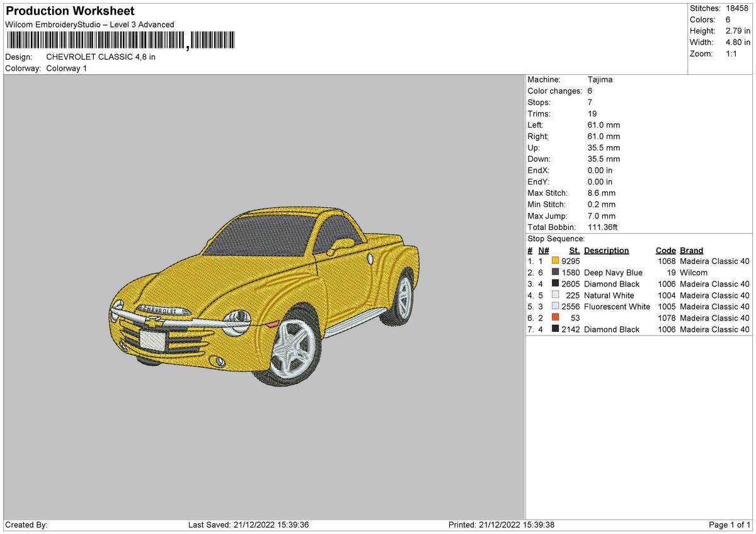Select the orange swatch for code 1078

[555, 318]
